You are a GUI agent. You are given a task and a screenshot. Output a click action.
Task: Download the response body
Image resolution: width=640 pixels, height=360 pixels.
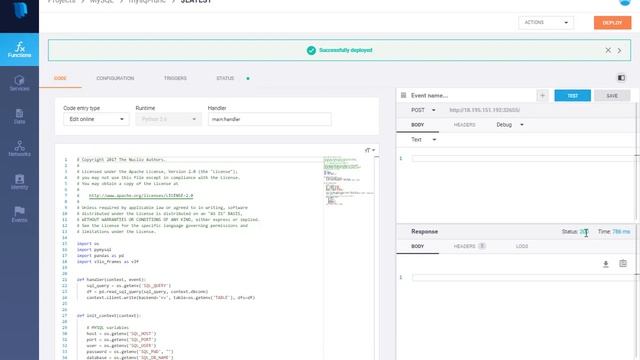point(606,264)
